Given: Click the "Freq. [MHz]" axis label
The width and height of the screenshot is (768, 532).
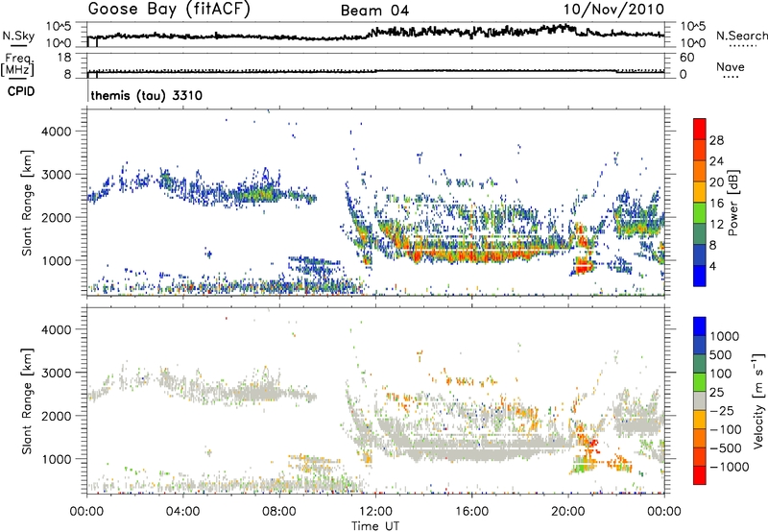Looking at the screenshot, I should (x=17, y=64).
